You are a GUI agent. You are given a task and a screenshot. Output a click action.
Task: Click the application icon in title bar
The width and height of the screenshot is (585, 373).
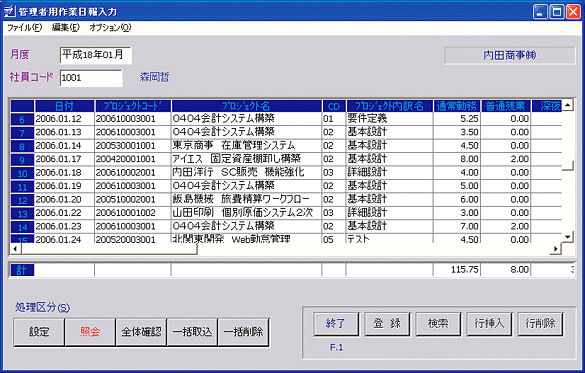[x=9, y=11]
